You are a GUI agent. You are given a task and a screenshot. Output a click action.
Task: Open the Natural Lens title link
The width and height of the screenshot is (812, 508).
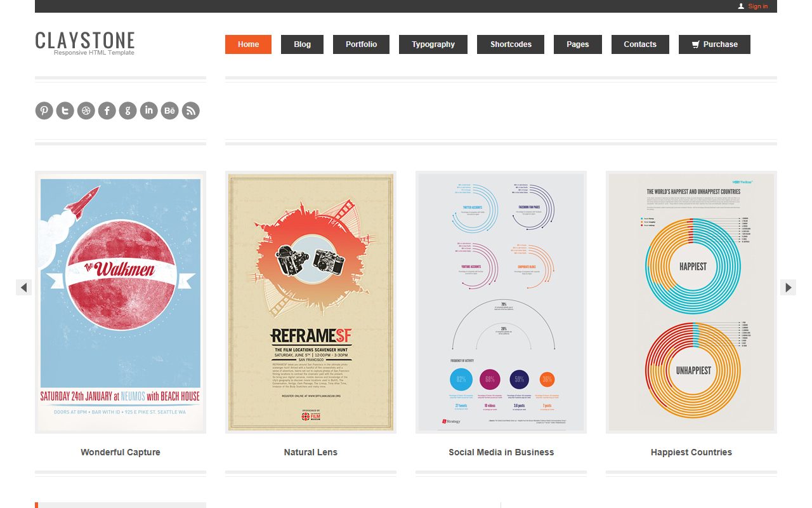(x=311, y=452)
